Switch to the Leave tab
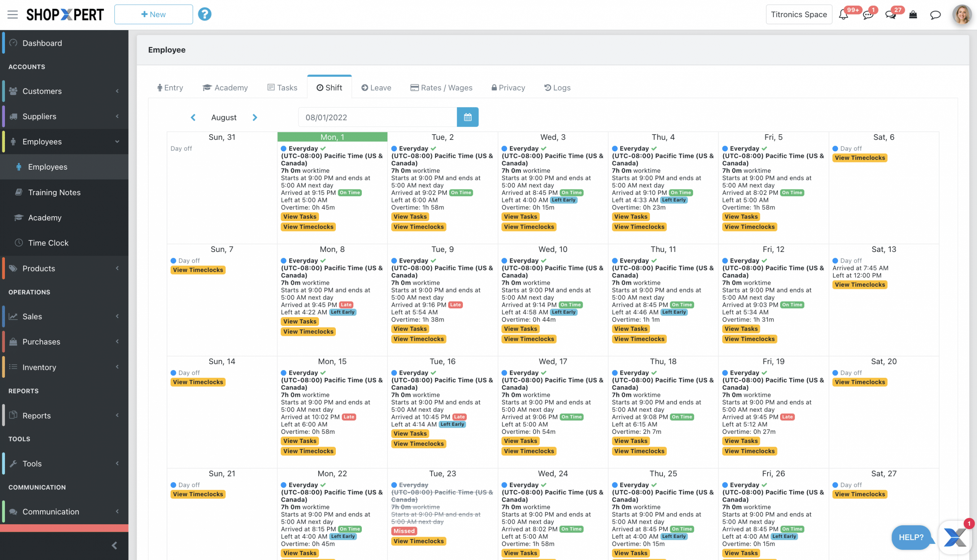 376,88
